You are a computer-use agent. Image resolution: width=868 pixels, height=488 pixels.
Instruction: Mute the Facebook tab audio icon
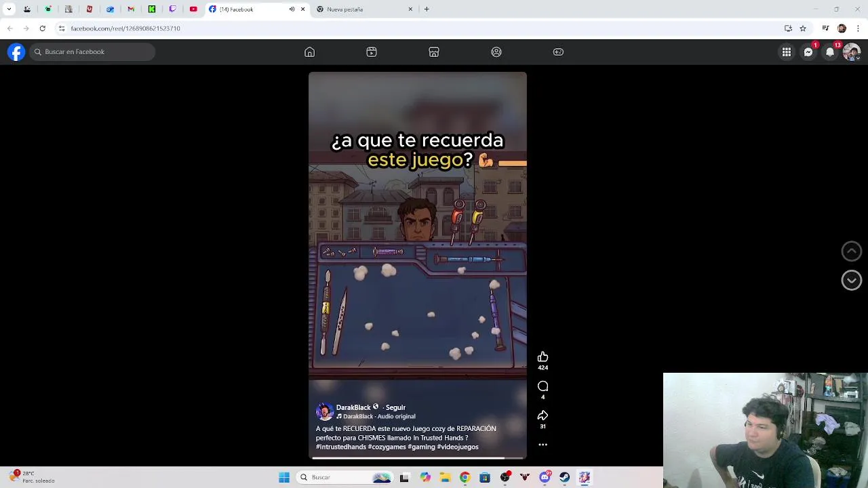(292, 9)
